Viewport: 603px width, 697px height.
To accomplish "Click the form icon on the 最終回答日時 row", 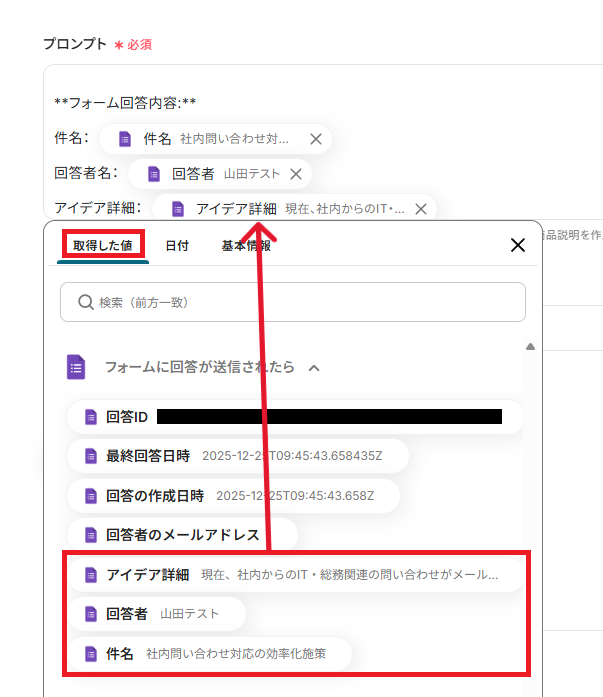I will click(x=91, y=456).
